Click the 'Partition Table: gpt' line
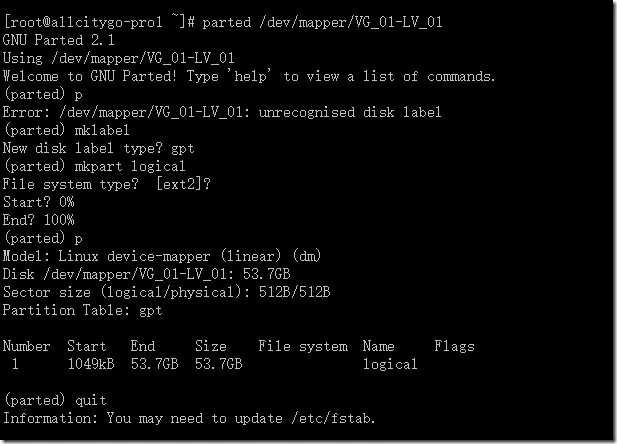The image size is (617, 444). [x=83, y=311]
